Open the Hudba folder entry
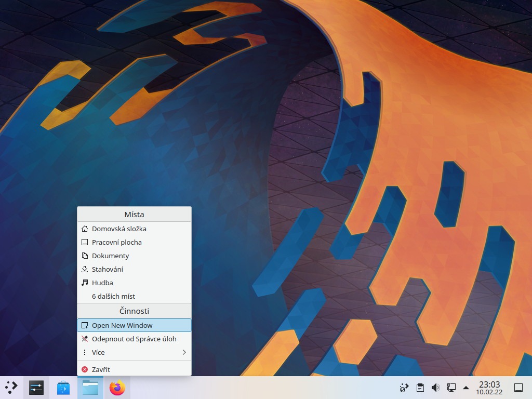This screenshot has height=399, width=532. tap(135, 283)
